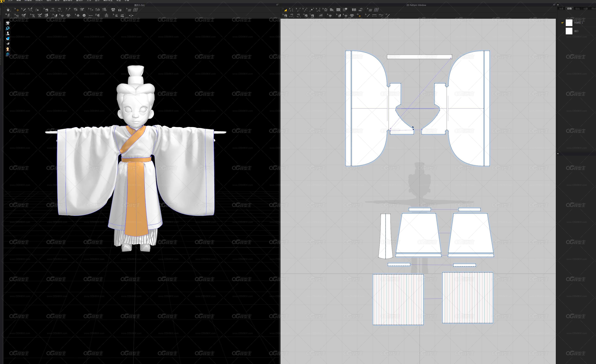This screenshot has width=596, height=364.
Task: Click the Steam iron tool
Action: [x=321, y=15]
